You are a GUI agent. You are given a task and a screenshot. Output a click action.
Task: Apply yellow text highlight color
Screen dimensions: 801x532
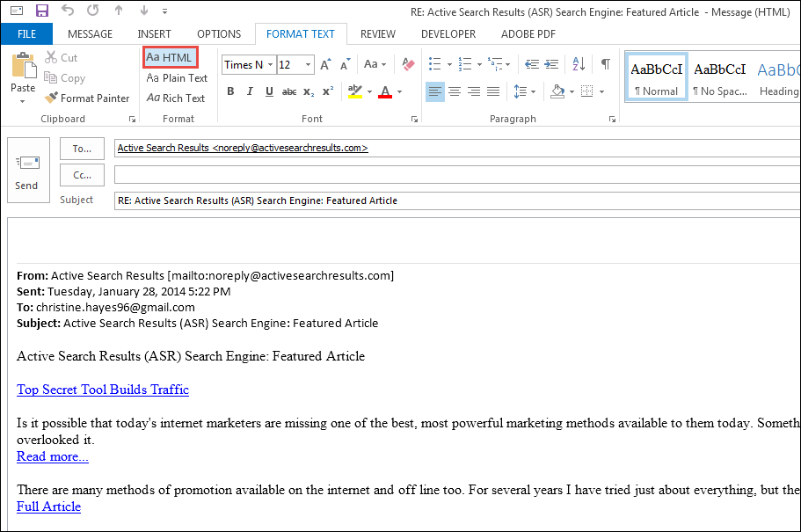(x=355, y=91)
